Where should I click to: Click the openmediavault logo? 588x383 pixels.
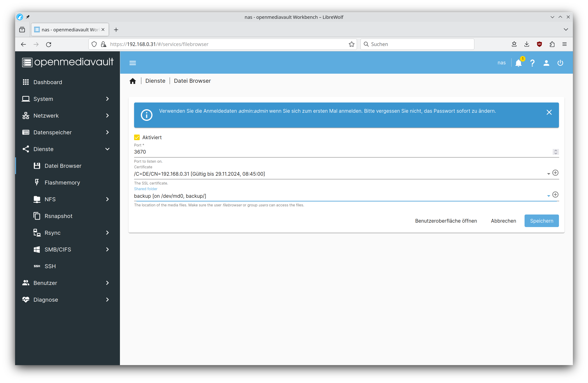tap(67, 62)
